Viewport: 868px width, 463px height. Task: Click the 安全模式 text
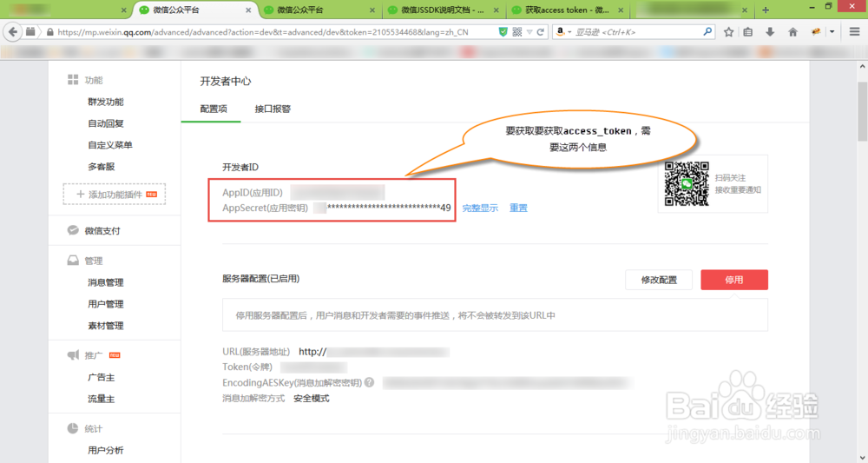point(312,398)
